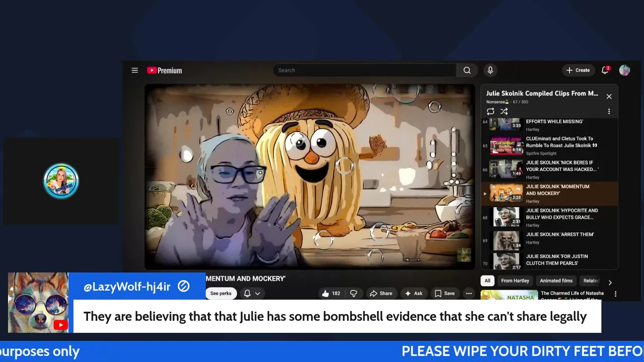Expand the notification bell dropdown under video
Viewport: 644px width, 362px height.
pyautogui.click(x=252, y=293)
